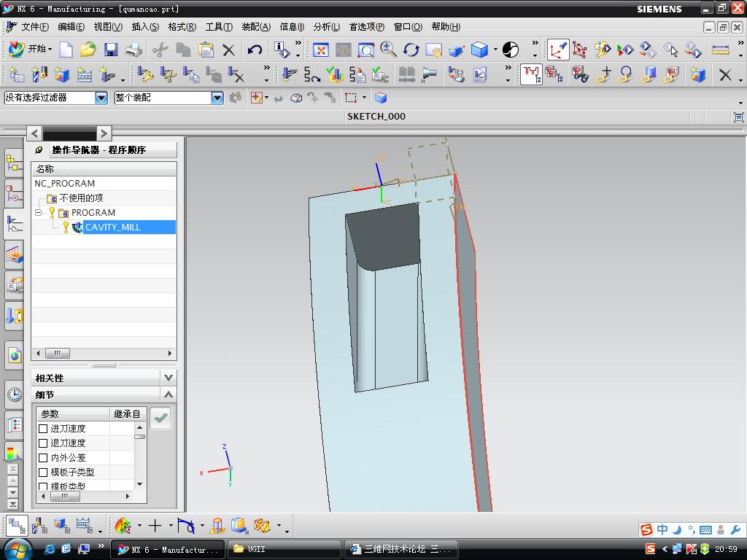
Task: Click the shaded cube rendering style icon
Action: coord(479,50)
